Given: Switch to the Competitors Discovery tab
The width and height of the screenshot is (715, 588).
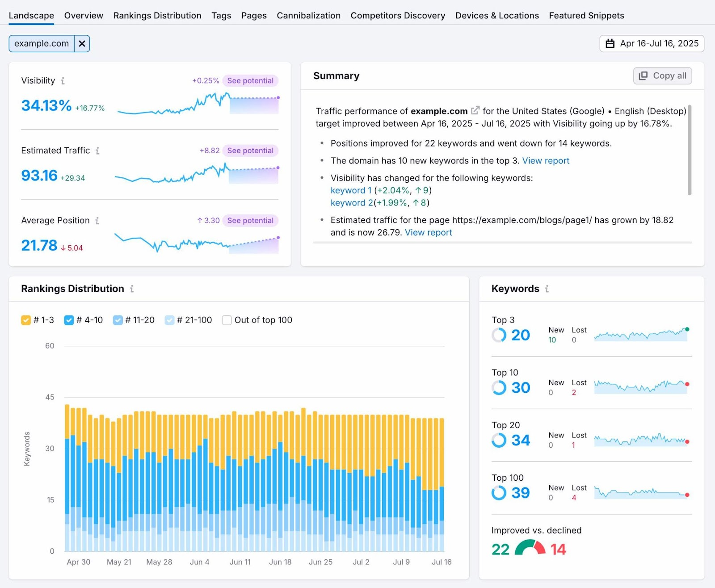Looking at the screenshot, I should (x=397, y=15).
